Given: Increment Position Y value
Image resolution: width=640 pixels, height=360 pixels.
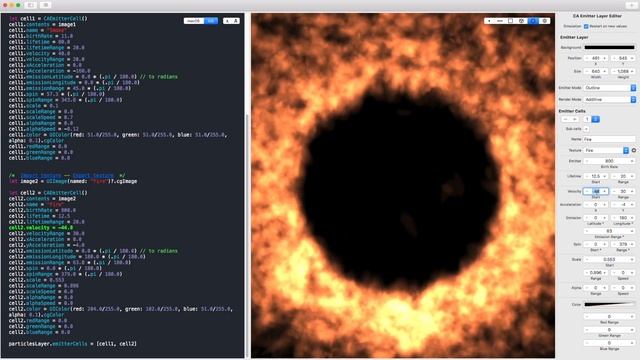Looking at the screenshot, I should click(x=632, y=58).
